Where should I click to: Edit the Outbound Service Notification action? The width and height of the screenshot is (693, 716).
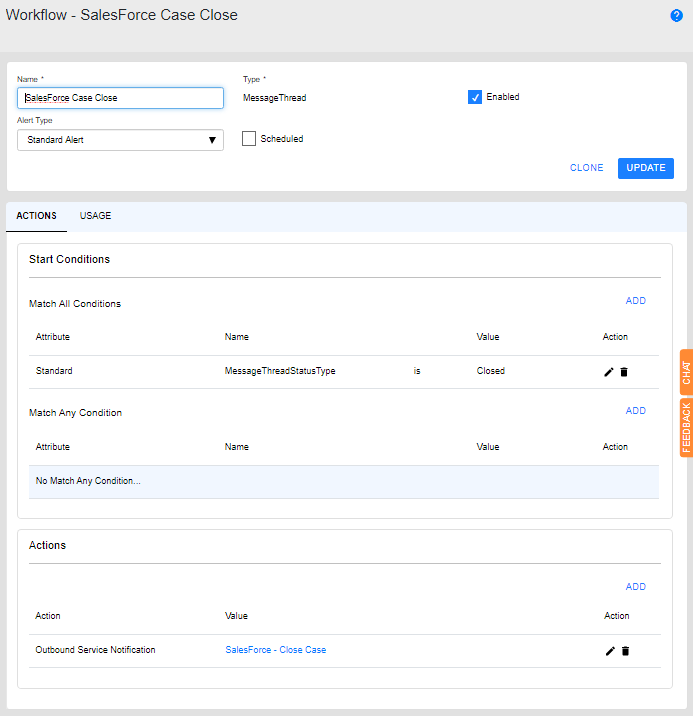click(610, 651)
